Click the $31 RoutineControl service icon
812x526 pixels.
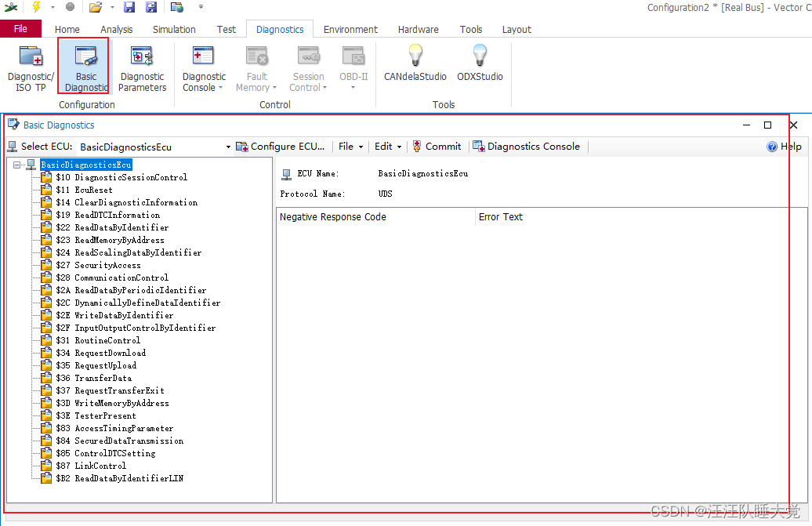click(46, 340)
